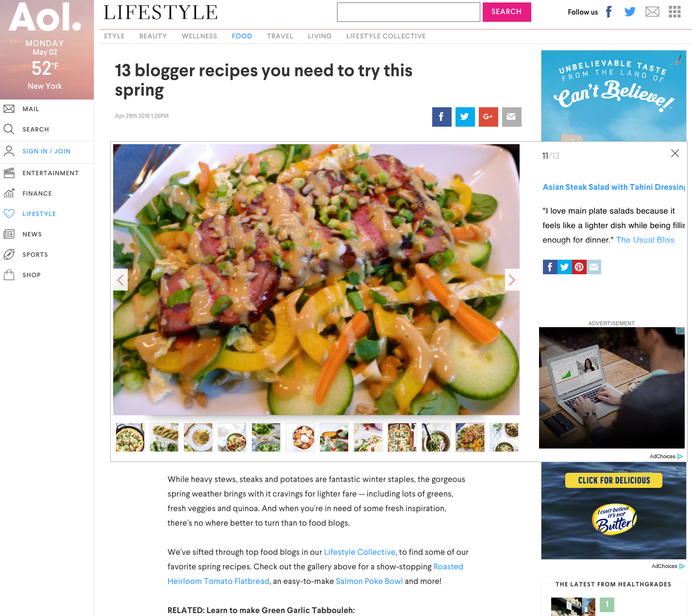692x616 pixels.
Task: Close the gallery info panel
Action: (675, 153)
